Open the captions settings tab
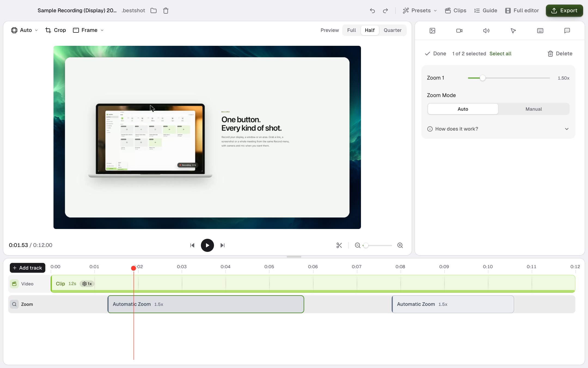 point(567,31)
